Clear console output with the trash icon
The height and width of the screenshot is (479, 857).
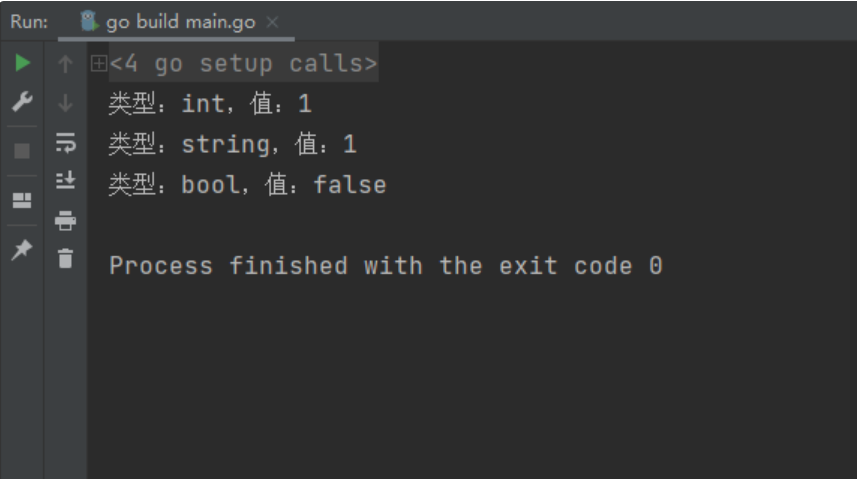pyautogui.click(x=65, y=258)
